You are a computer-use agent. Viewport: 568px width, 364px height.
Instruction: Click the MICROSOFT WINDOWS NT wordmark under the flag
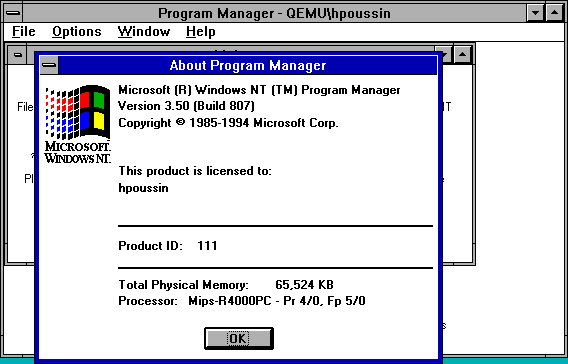click(x=78, y=152)
